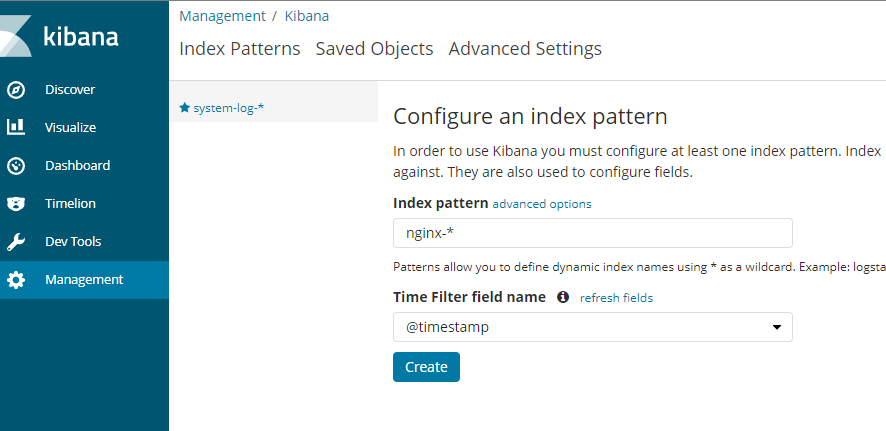Open the Time Filter field name dropdown
The image size is (886, 431).
coord(592,327)
